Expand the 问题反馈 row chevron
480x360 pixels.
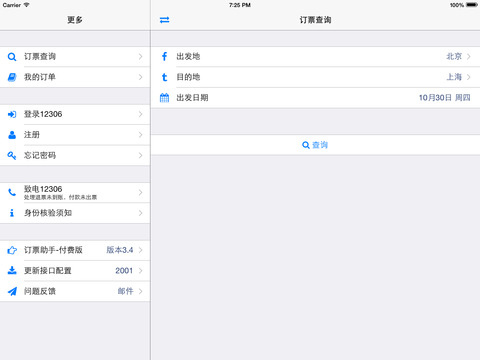(x=141, y=291)
